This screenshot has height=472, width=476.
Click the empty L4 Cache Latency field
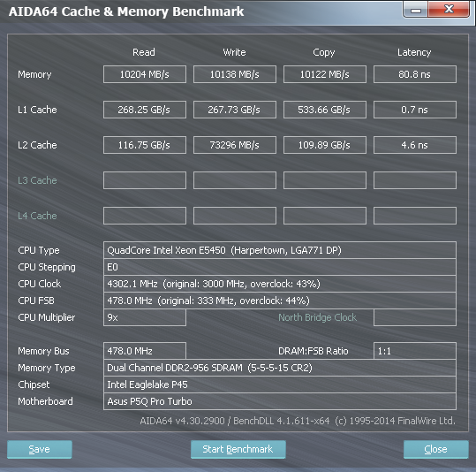point(415,216)
